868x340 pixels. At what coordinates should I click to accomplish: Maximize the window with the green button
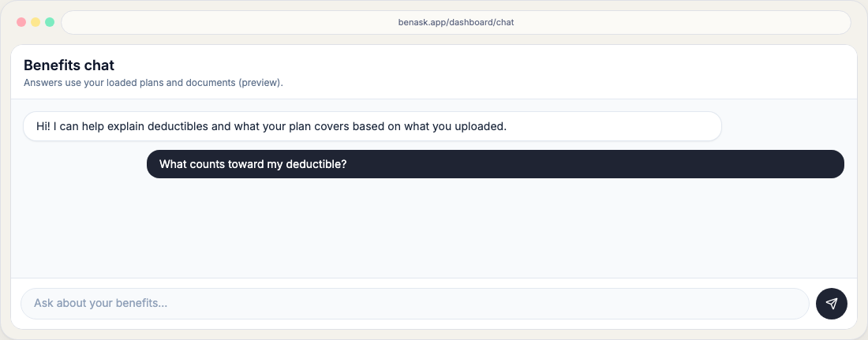(50, 22)
